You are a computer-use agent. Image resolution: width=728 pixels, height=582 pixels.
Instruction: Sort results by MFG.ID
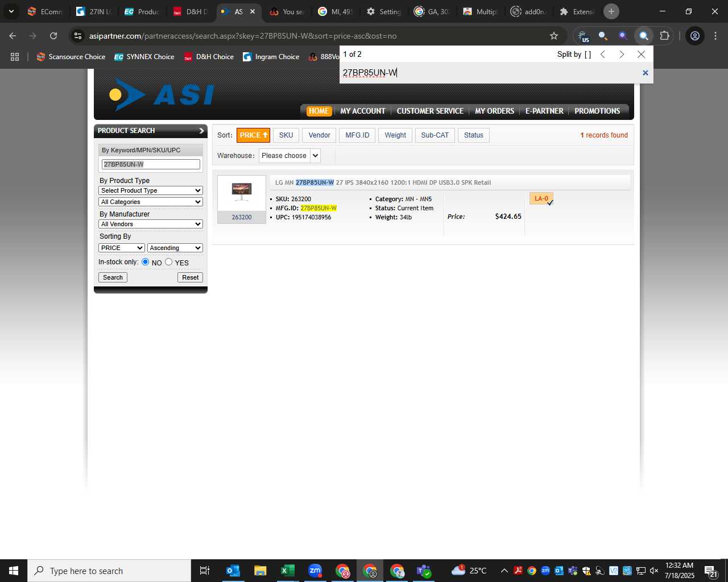tap(357, 135)
